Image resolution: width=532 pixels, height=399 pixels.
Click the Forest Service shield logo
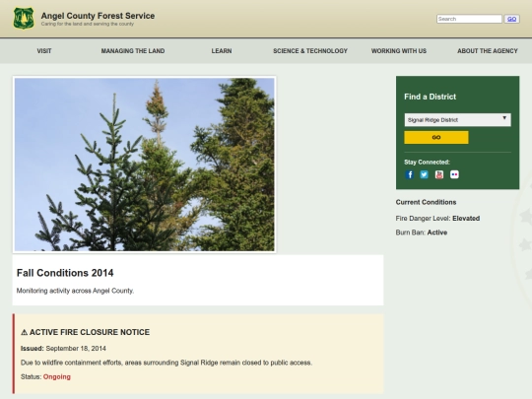point(24,19)
